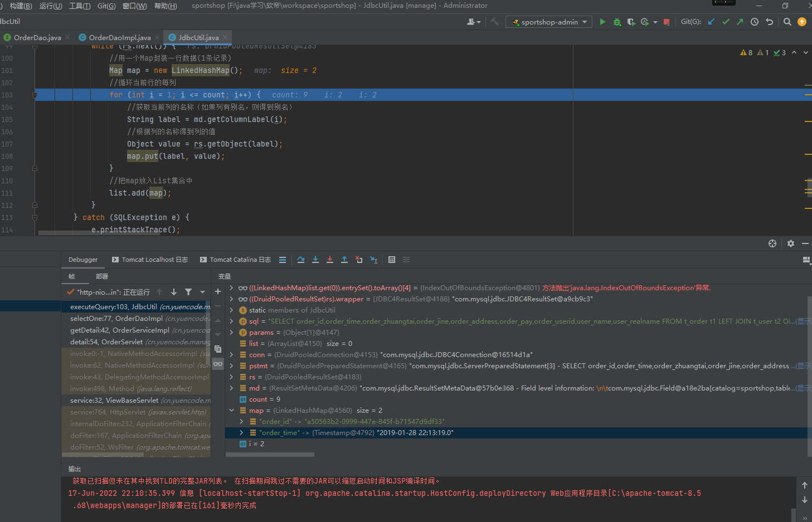Viewport: 812px width, 522px height.
Task: Open the Git(G) menu
Action: point(106,6)
